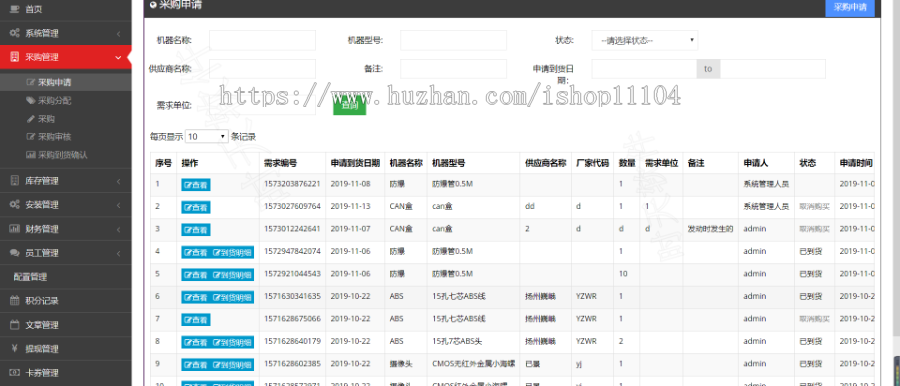Click the 厂家代码 column header

click(x=592, y=163)
